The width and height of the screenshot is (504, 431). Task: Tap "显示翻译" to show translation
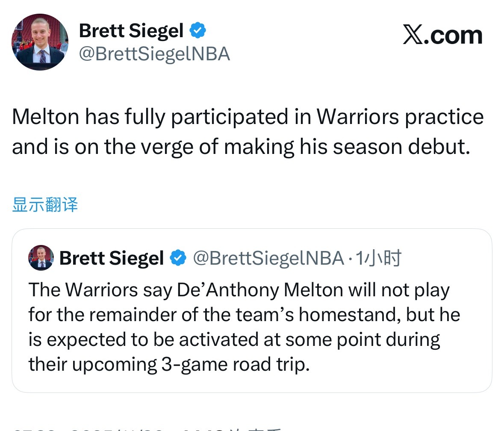coord(45,205)
